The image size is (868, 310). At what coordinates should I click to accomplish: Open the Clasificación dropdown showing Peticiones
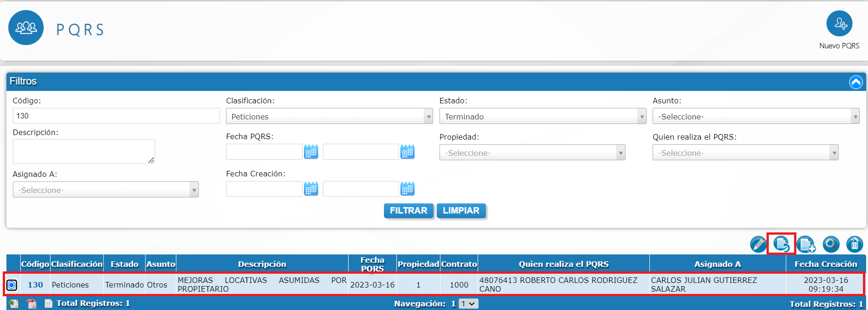coord(329,117)
